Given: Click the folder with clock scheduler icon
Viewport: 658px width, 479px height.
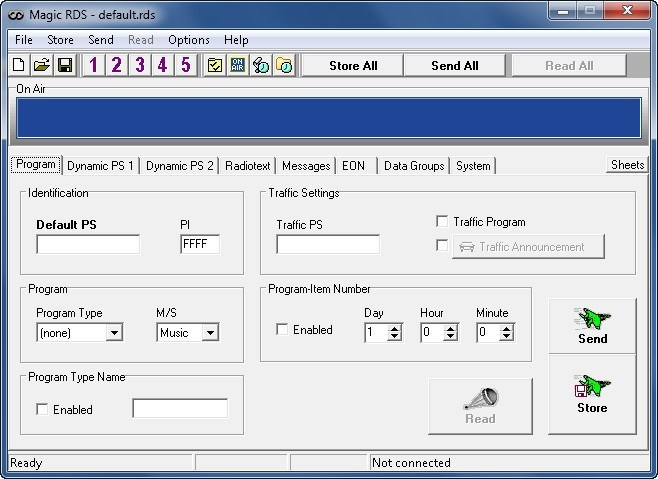Looking at the screenshot, I should click(284, 65).
